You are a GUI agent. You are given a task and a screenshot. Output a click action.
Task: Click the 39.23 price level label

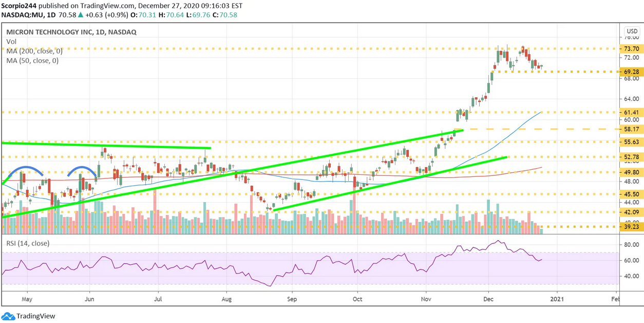[631, 227]
